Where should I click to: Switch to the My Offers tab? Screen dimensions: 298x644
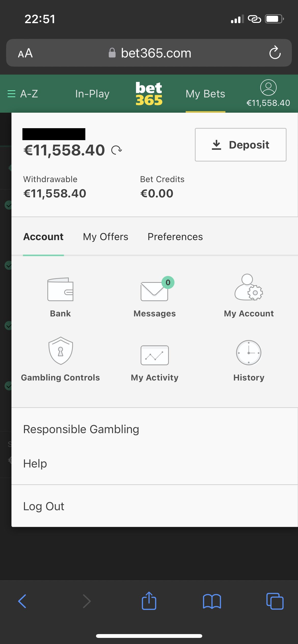click(105, 237)
